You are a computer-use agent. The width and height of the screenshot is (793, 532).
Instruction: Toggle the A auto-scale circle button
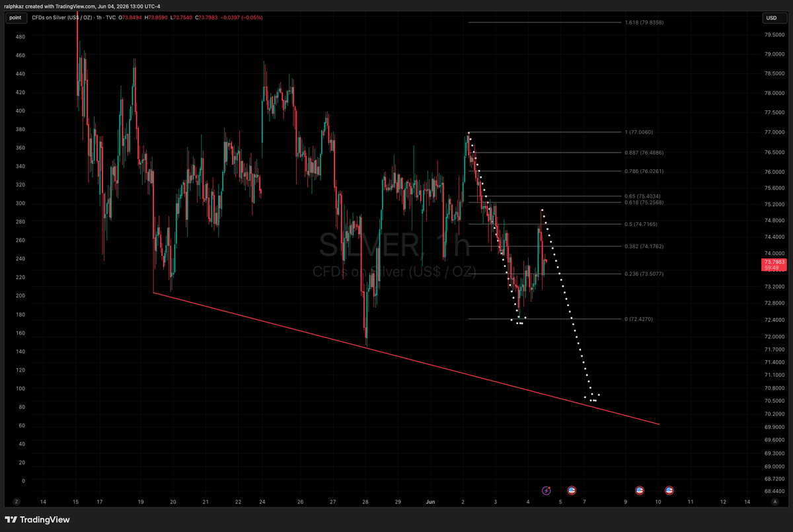click(774, 502)
